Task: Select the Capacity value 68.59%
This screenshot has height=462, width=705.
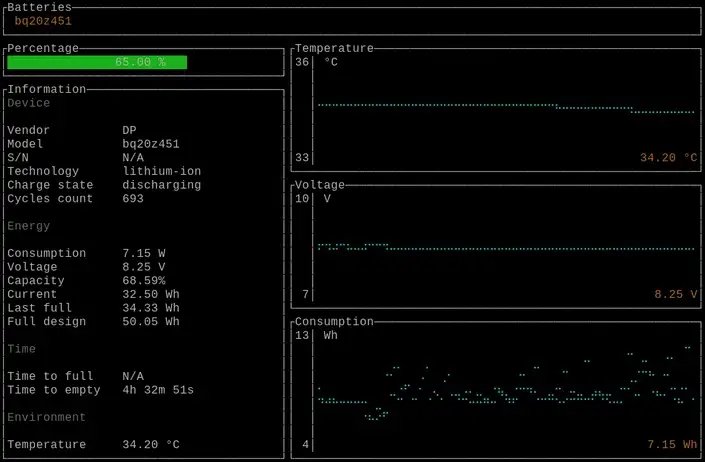Action: click(x=144, y=280)
